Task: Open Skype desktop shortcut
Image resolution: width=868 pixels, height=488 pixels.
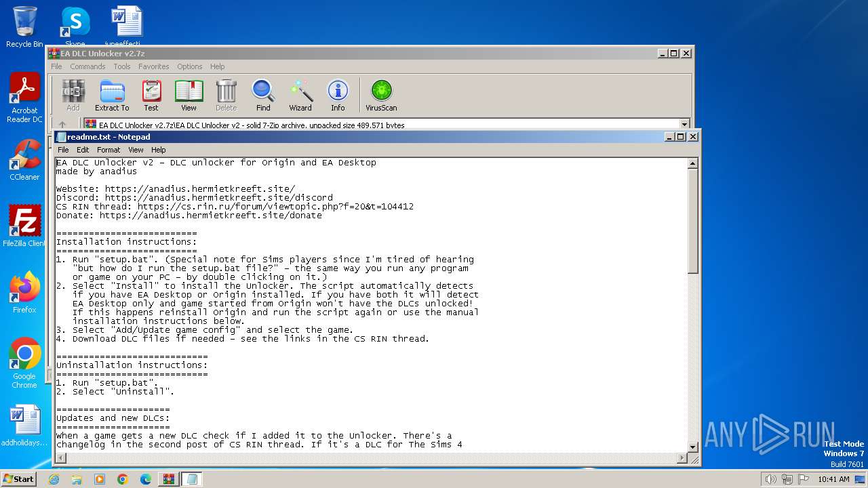Action: 75,27
